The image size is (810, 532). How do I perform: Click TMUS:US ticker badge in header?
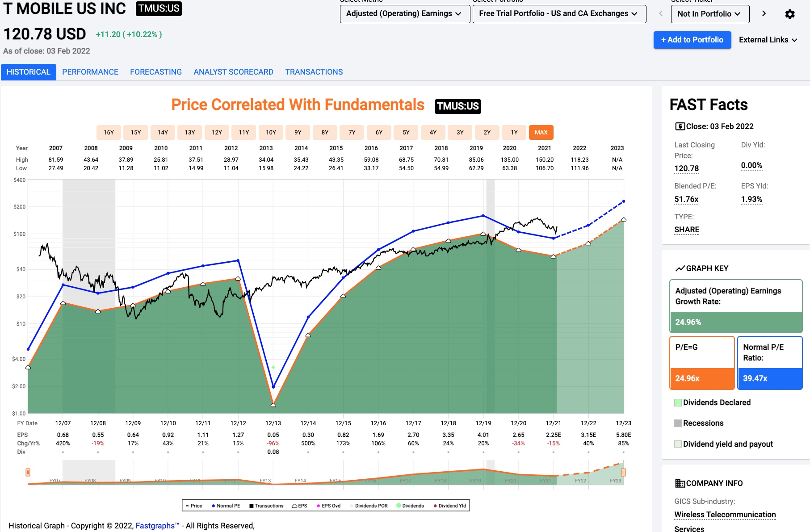coord(159,8)
